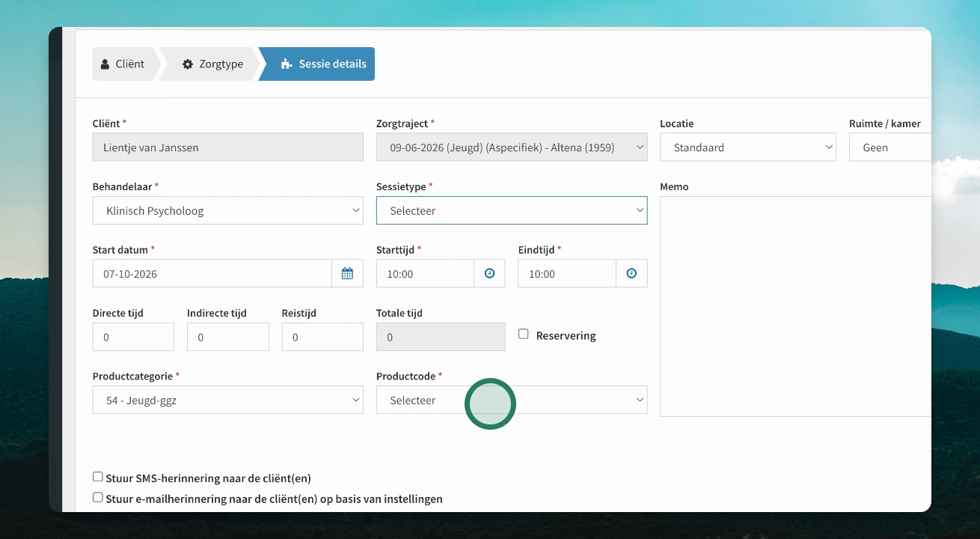
Task: Click the Indirecte tijd input
Action: coord(228,337)
